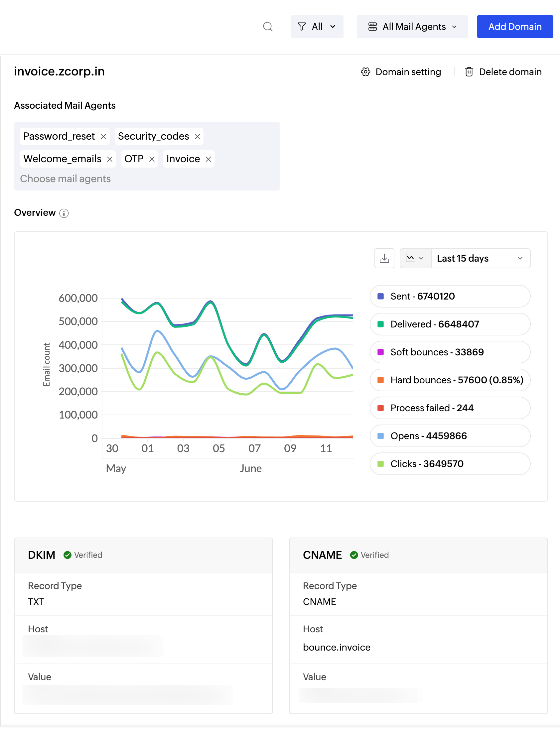Toggle the Sent series in chart legend
The width and height of the screenshot is (560, 746).
450,296
